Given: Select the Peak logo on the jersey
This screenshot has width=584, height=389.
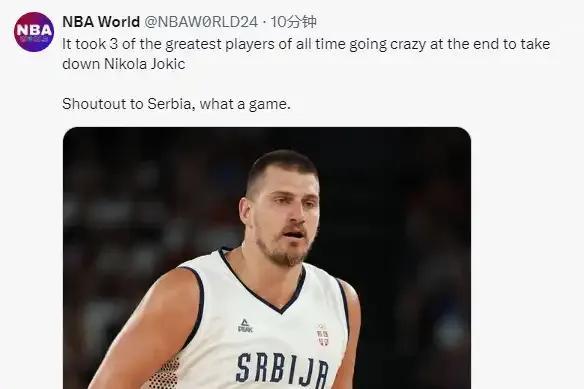Looking at the screenshot, I should tap(245, 326).
